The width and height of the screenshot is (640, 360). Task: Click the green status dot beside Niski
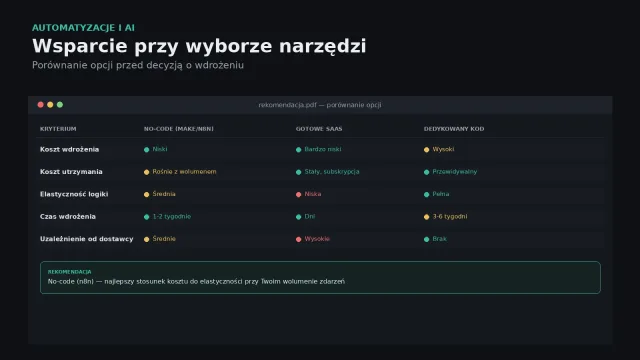click(147, 150)
